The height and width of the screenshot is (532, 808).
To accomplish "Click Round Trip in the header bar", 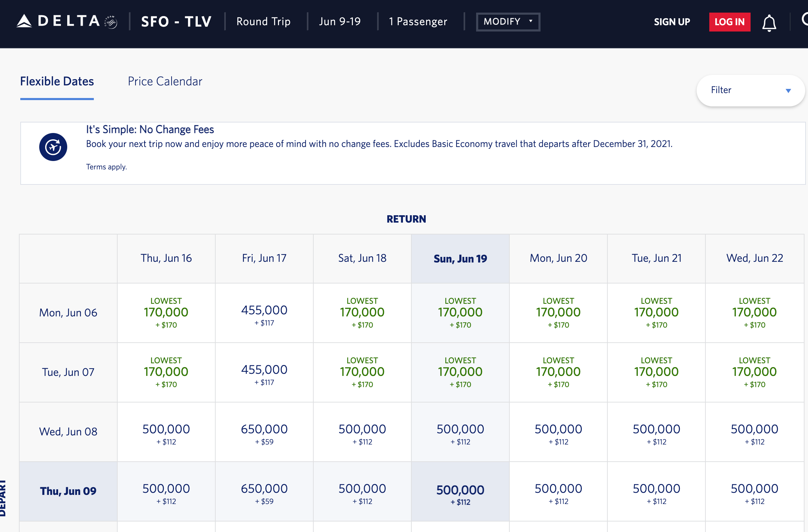I will tap(263, 22).
